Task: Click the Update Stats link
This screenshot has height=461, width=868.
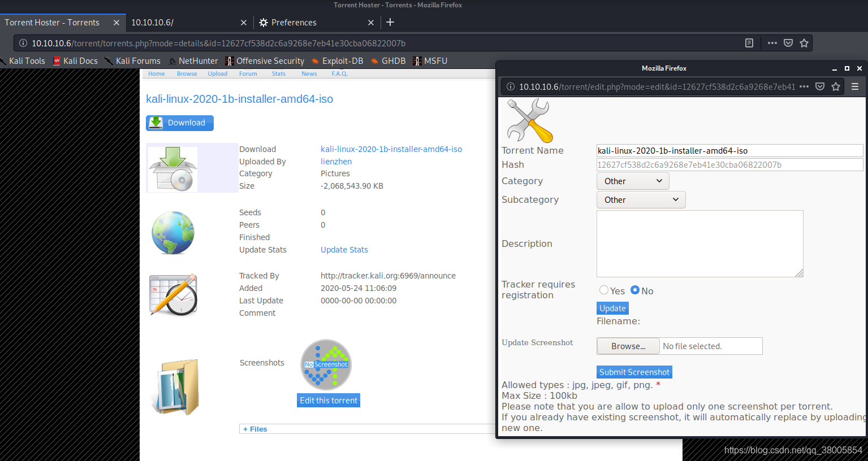Action: (x=344, y=250)
